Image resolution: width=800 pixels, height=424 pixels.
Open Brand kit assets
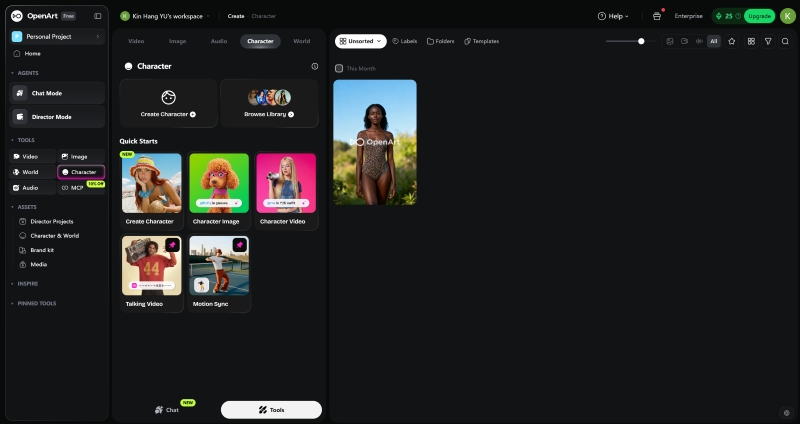(x=42, y=250)
